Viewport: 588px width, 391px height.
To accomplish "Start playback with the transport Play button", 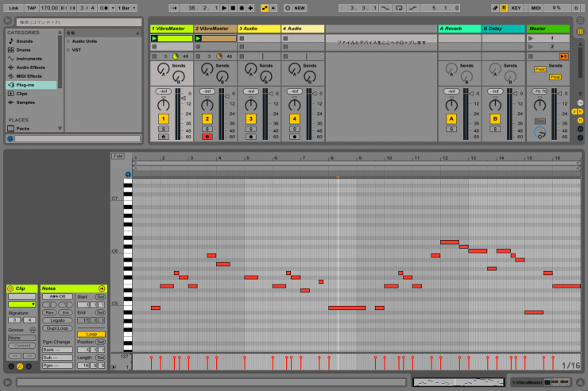I will 224,8.
